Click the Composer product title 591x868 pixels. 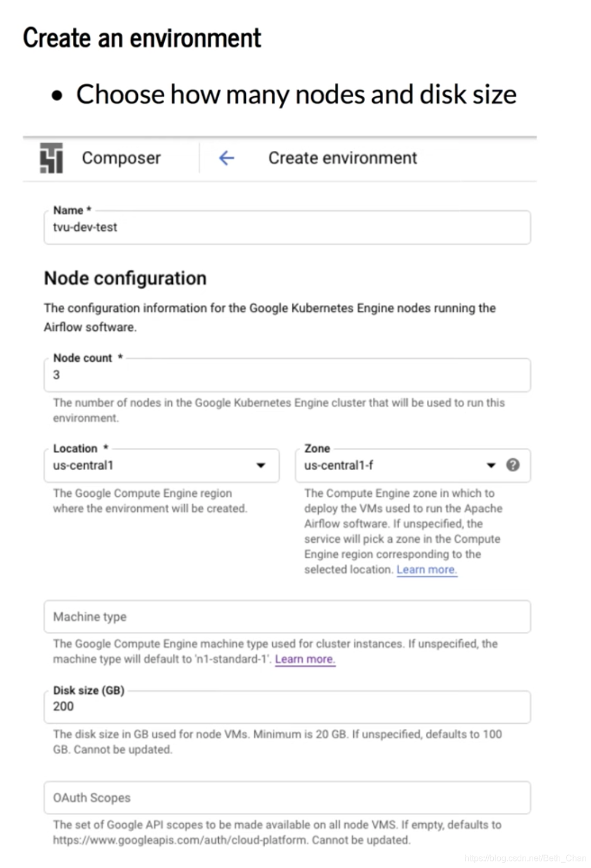click(121, 158)
